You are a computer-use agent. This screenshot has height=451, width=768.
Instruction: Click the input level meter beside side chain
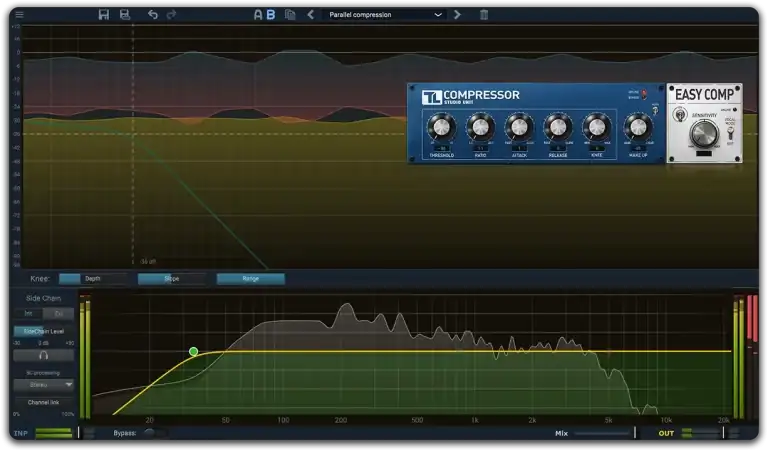pyautogui.click(x=85, y=357)
